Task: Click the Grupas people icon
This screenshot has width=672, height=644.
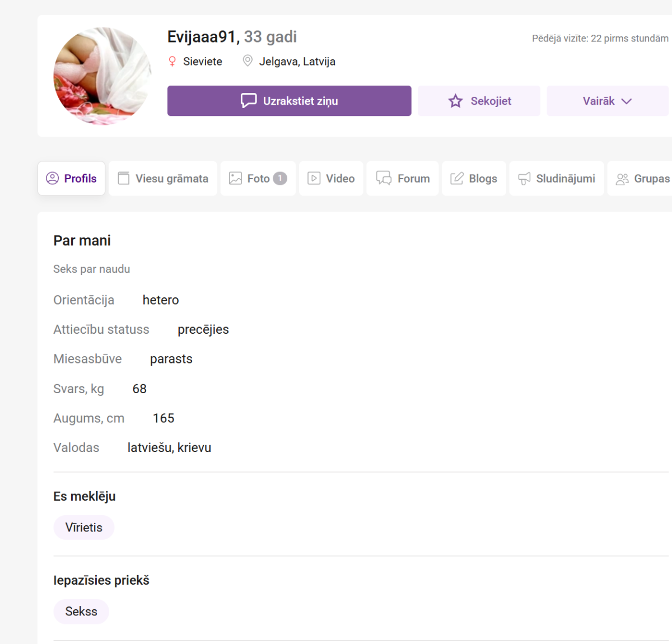Action: point(622,179)
